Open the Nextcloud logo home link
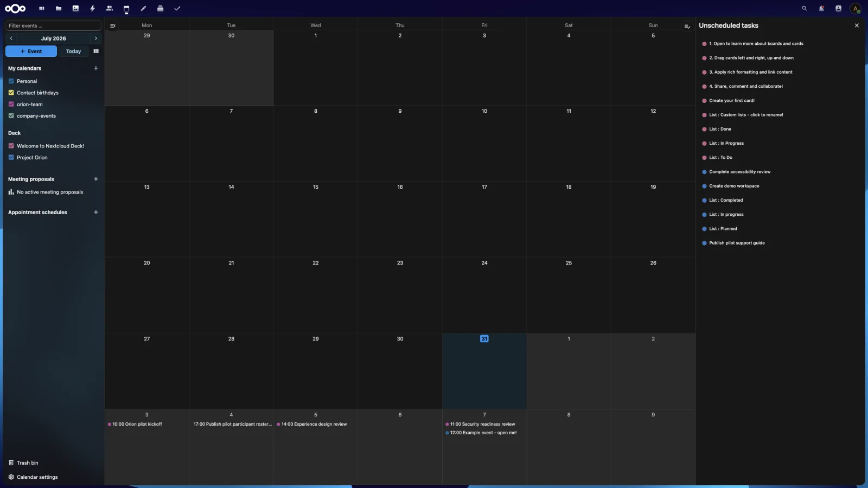The height and width of the screenshot is (488, 868). click(x=15, y=8)
